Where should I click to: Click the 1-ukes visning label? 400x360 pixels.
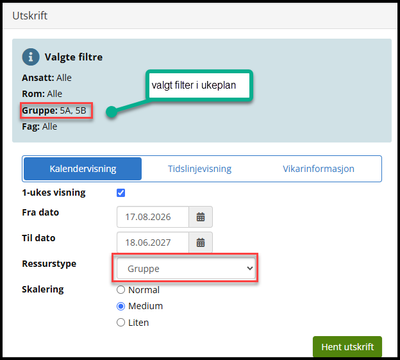tap(54, 193)
